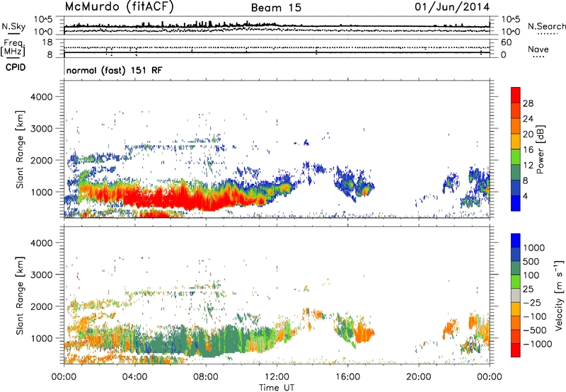Click the "CPID" row label
This screenshot has width=566, height=392.
click(x=16, y=67)
